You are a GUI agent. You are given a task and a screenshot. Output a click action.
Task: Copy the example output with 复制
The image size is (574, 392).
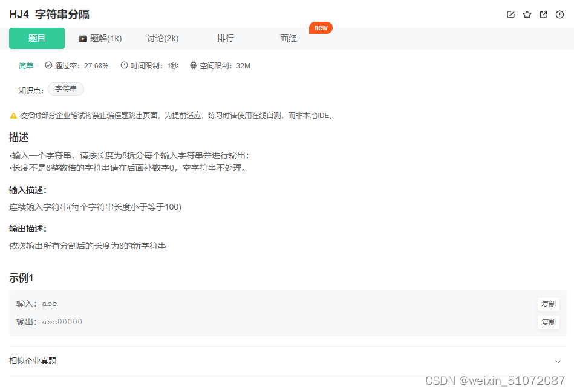[548, 322]
